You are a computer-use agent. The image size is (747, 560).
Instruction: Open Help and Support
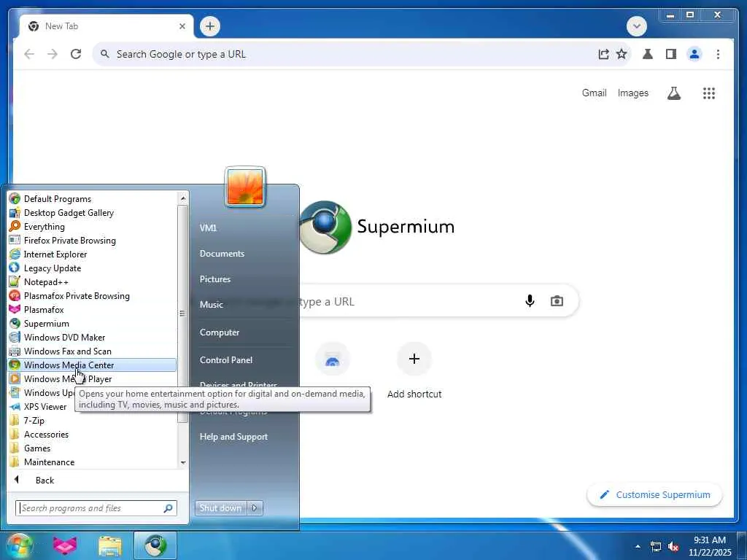(233, 437)
